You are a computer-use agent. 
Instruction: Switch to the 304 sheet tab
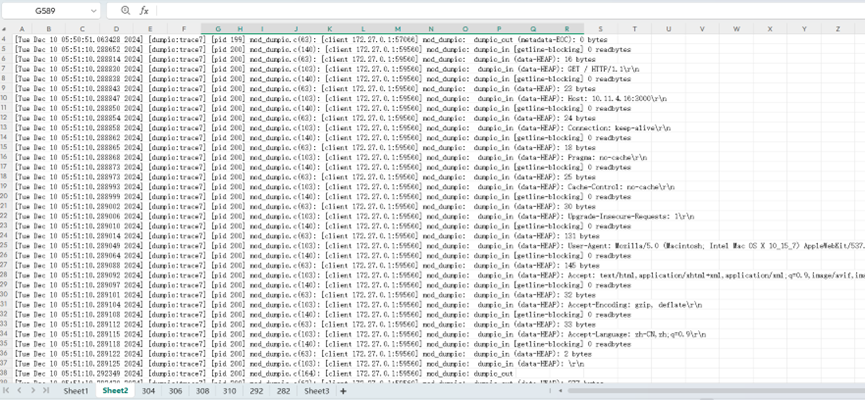(x=148, y=392)
